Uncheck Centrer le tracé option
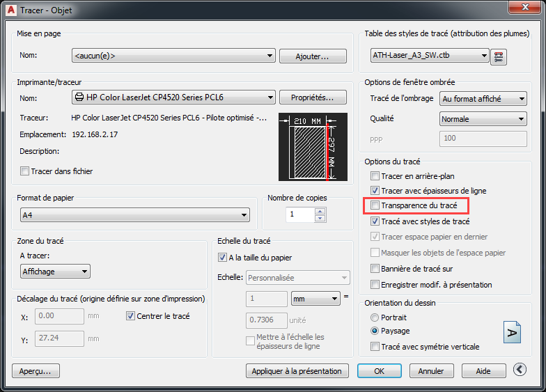The image size is (546, 392). [x=131, y=316]
